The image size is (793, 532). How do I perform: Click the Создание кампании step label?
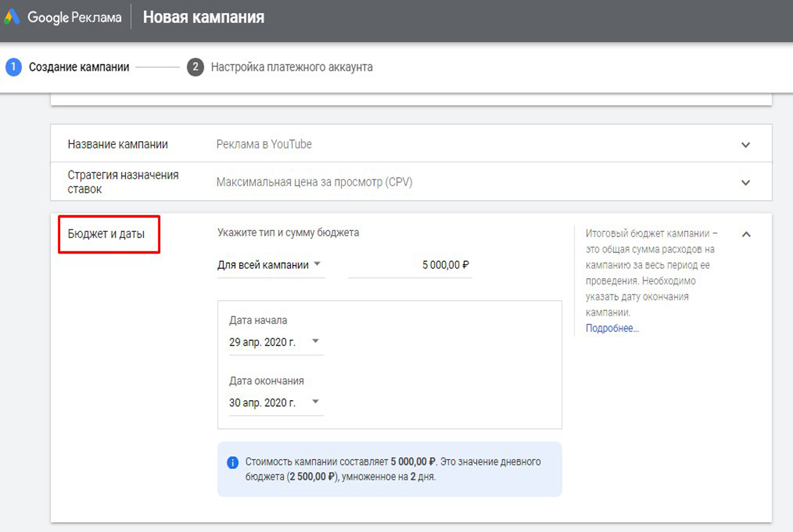pos(79,67)
